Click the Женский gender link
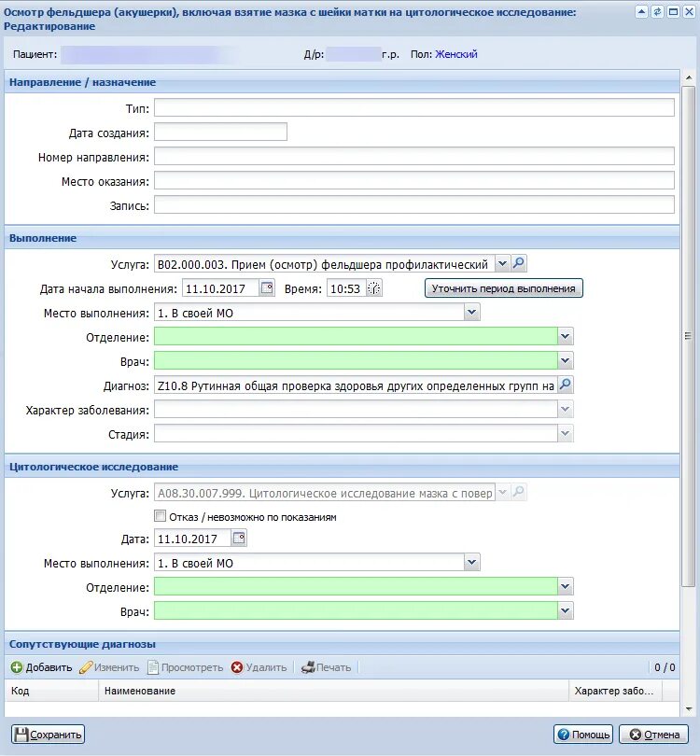Viewport: 700px width, 756px height. coord(456,54)
